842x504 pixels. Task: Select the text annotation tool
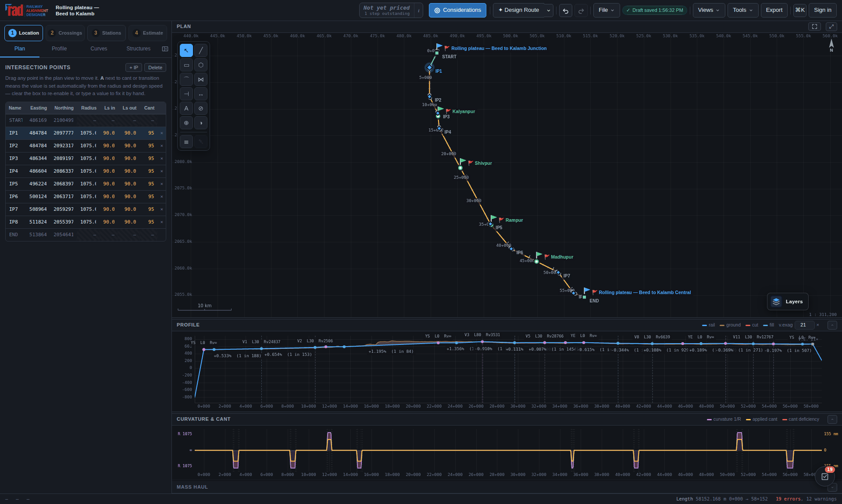click(x=186, y=108)
